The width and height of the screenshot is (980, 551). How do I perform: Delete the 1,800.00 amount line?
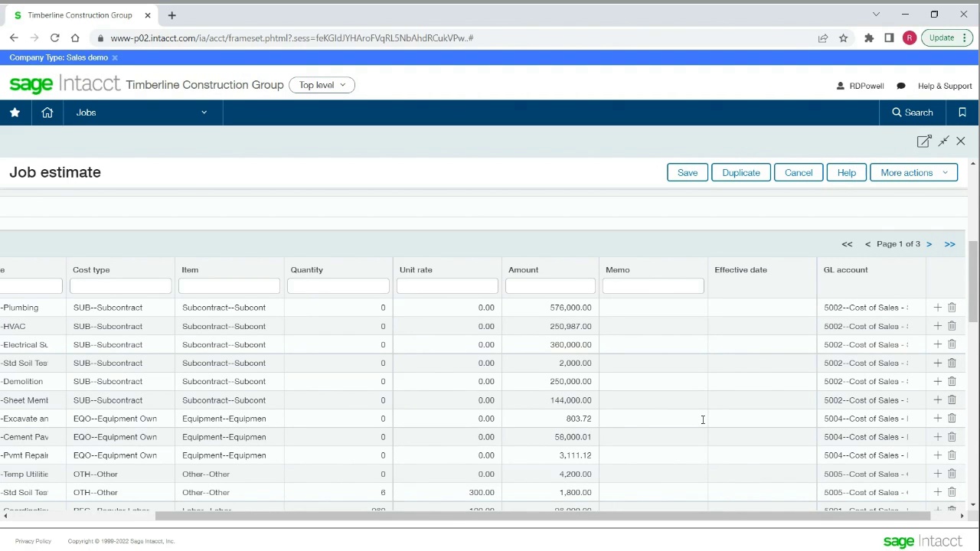pos(952,492)
